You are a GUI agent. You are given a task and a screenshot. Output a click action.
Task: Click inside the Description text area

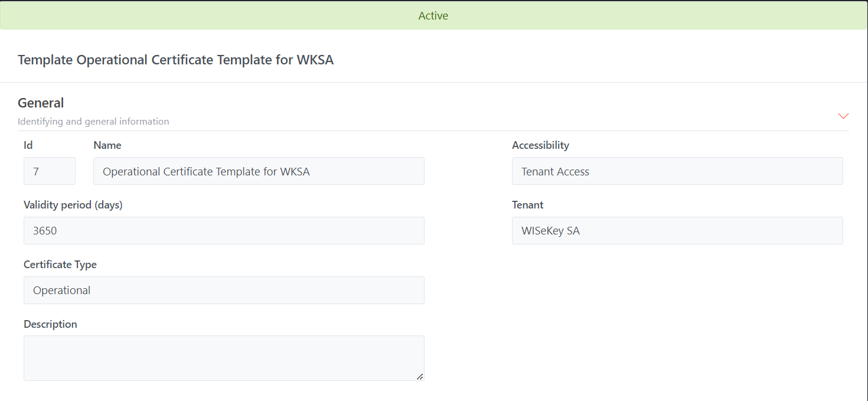pos(224,358)
